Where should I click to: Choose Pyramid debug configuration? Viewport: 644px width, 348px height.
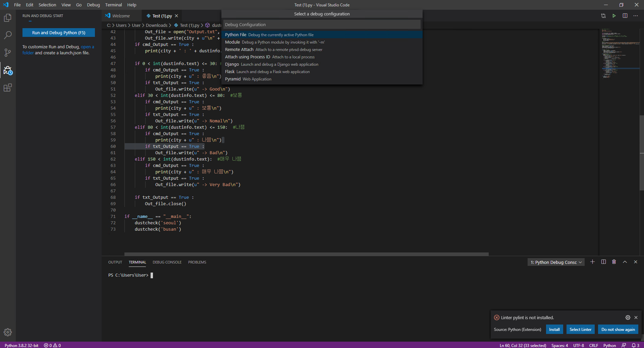click(322, 79)
